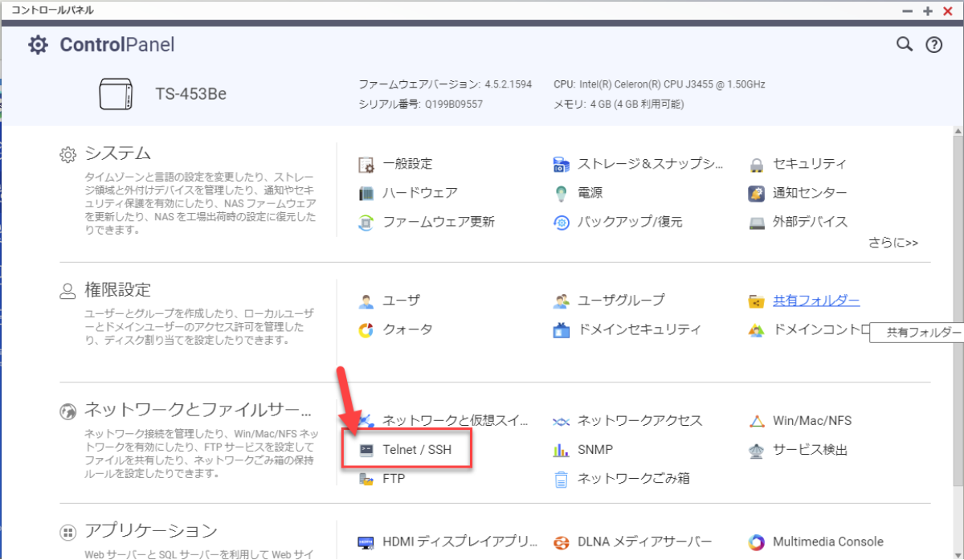Open サービス検出 icon

point(756,450)
